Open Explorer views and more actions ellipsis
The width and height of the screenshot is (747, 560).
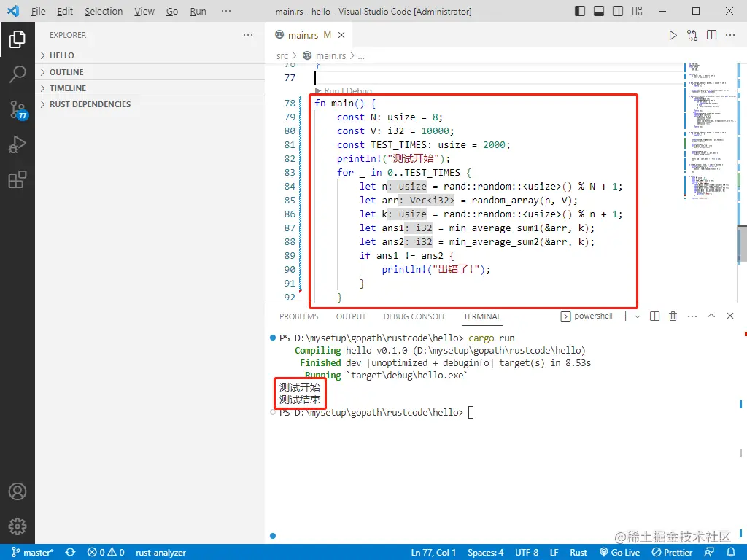point(248,35)
